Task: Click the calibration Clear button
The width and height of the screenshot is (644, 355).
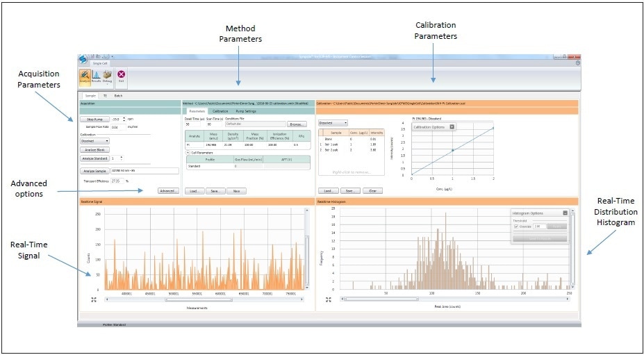Action: (372, 191)
